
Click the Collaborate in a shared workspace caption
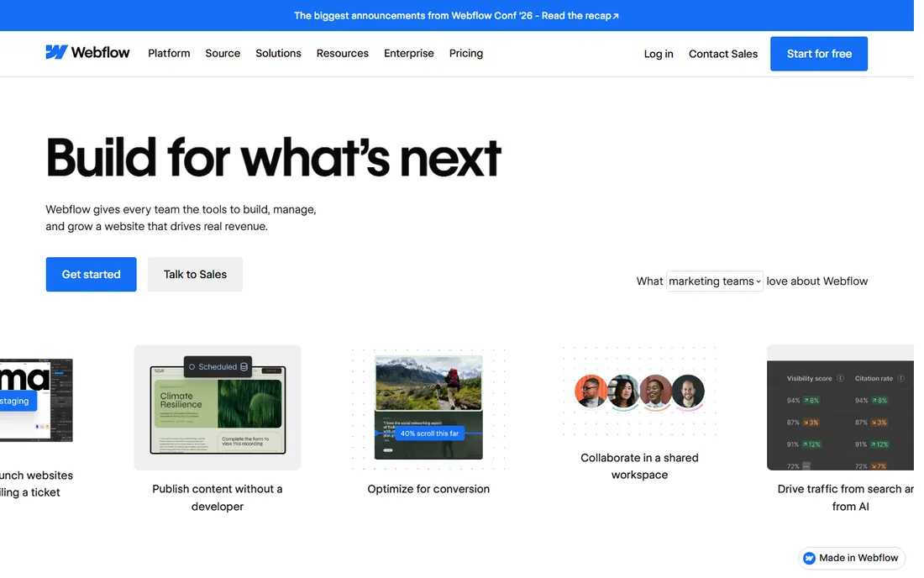pyautogui.click(x=639, y=466)
